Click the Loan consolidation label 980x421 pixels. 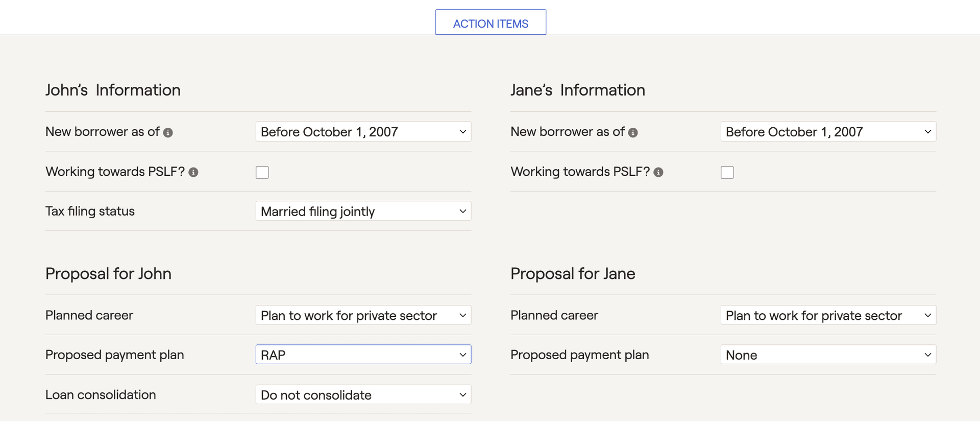101,394
